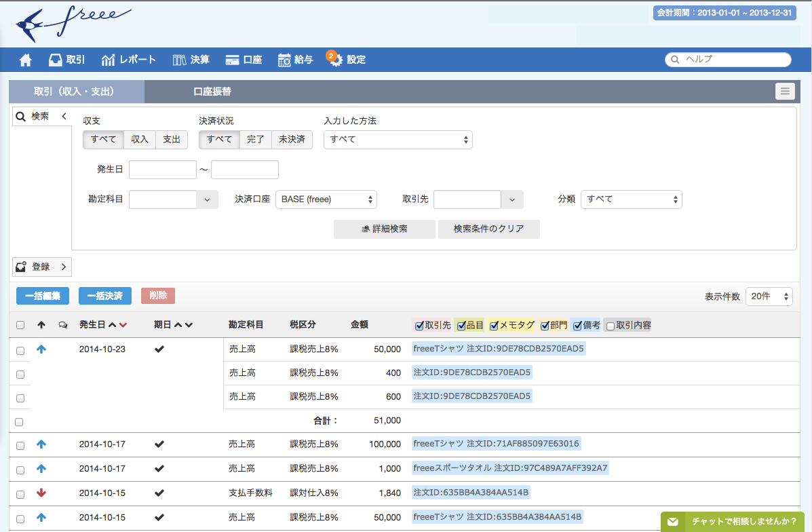Click the comment bubble icon in table header
Image resolution: width=812 pixels, height=532 pixels.
click(62, 325)
